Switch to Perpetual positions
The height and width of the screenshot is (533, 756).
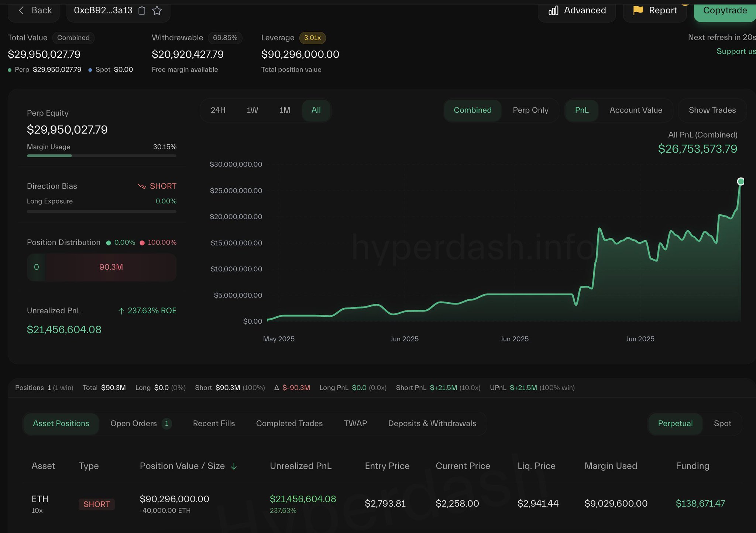pos(675,423)
